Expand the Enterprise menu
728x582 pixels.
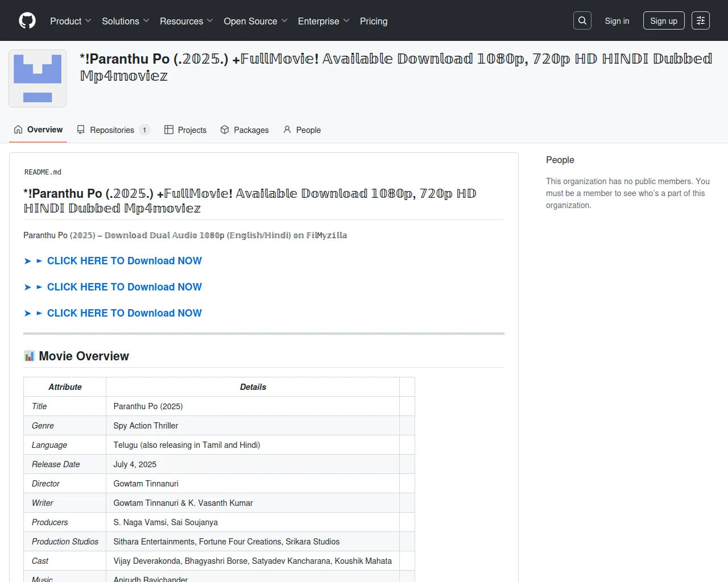click(324, 21)
